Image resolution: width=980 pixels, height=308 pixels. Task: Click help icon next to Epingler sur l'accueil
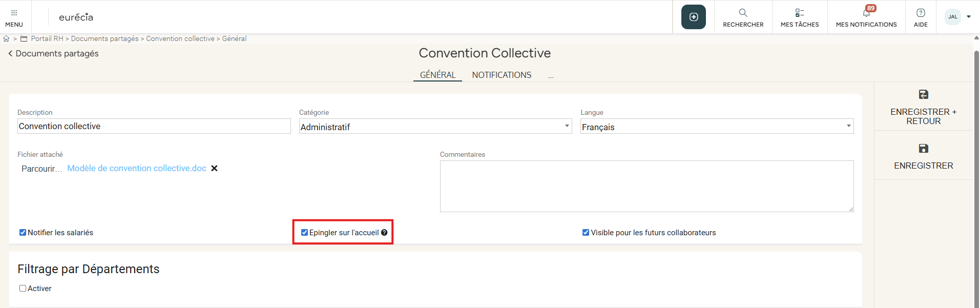(384, 233)
